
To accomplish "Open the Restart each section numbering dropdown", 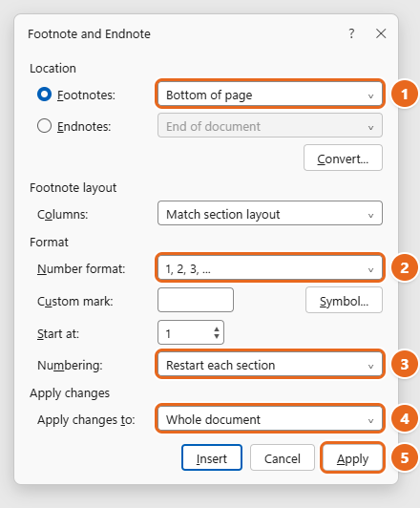I will (270, 364).
